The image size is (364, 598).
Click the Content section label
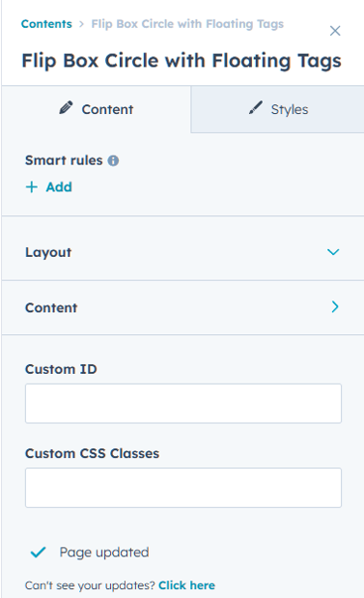(51, 308)
